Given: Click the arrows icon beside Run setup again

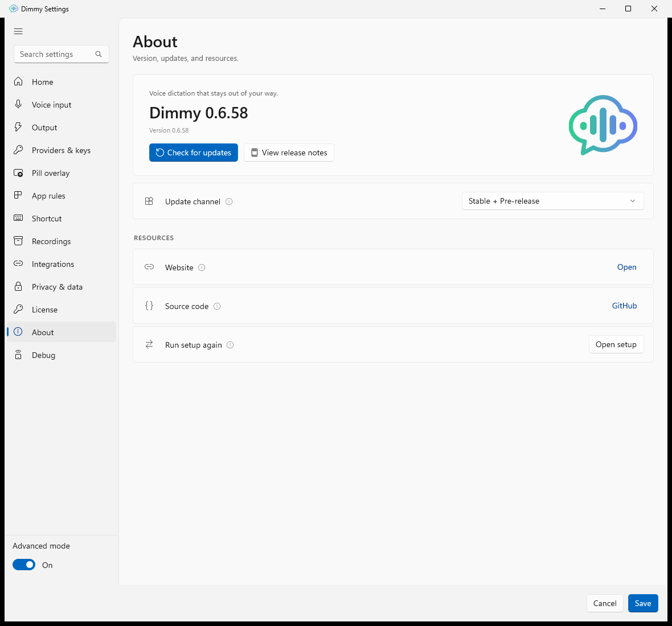Looking at the screenshot, I should coord(149,344).
